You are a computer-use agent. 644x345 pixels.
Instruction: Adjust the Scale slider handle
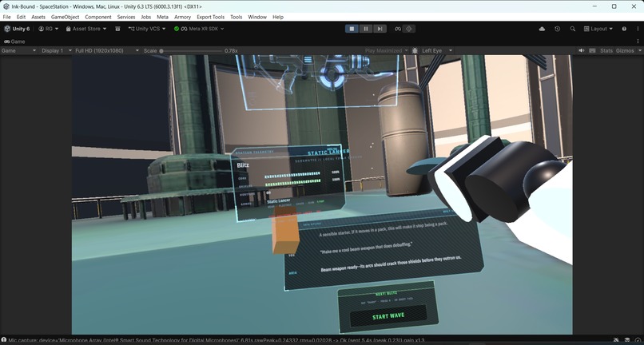pos(161,51)
